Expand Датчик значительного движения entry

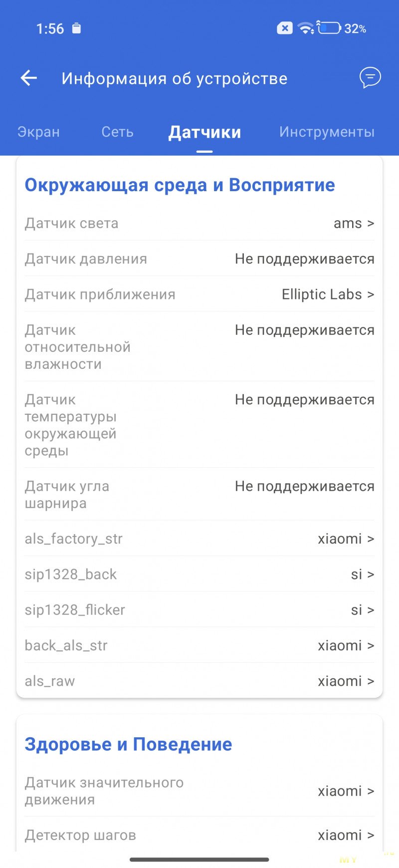pos(346,791)
